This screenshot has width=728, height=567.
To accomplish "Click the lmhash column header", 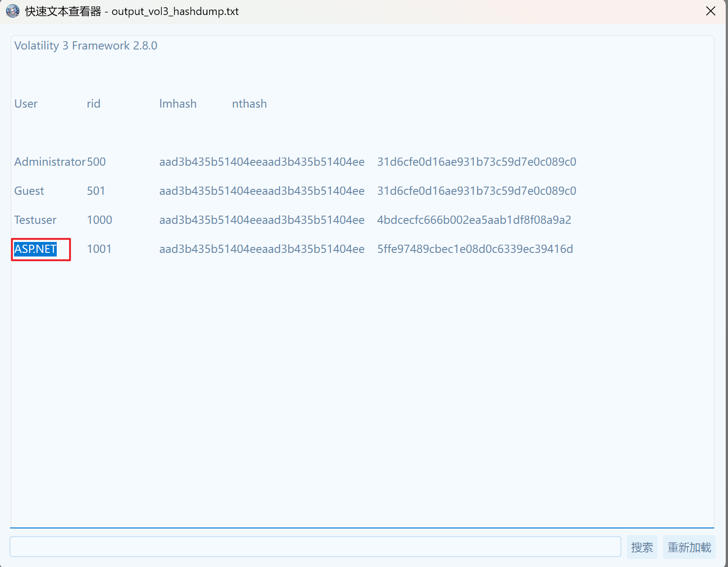I will click(178, 104).
